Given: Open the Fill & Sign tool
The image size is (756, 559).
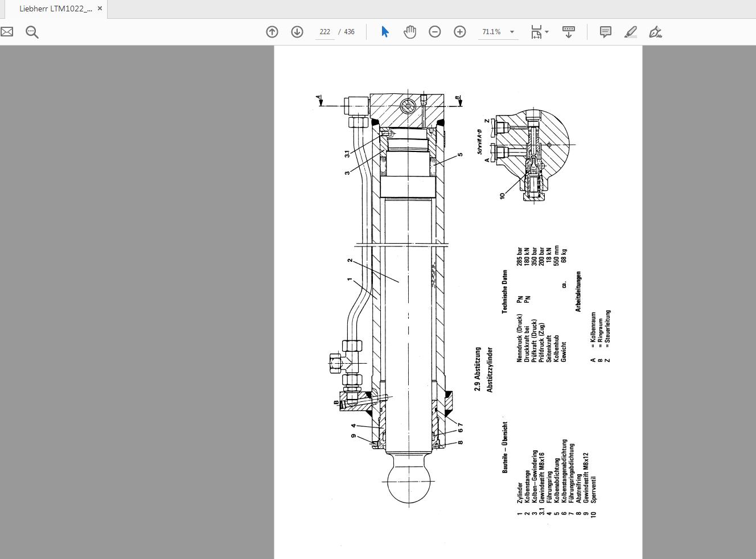Looking at the screenshot, I should coord(656,32).
